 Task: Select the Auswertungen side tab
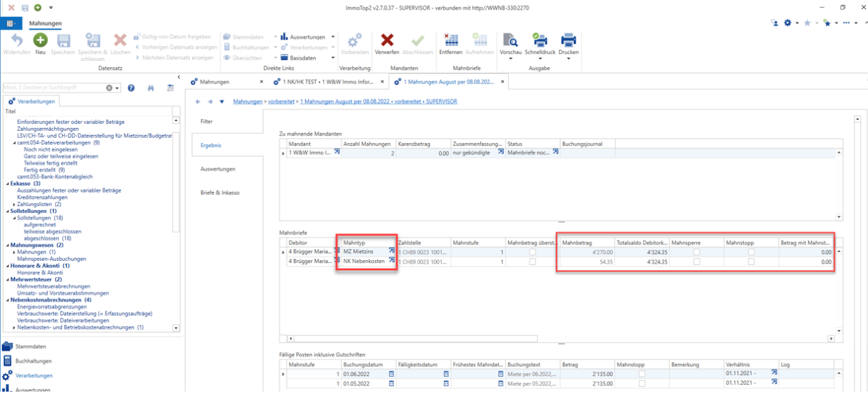tap(218, 168)
